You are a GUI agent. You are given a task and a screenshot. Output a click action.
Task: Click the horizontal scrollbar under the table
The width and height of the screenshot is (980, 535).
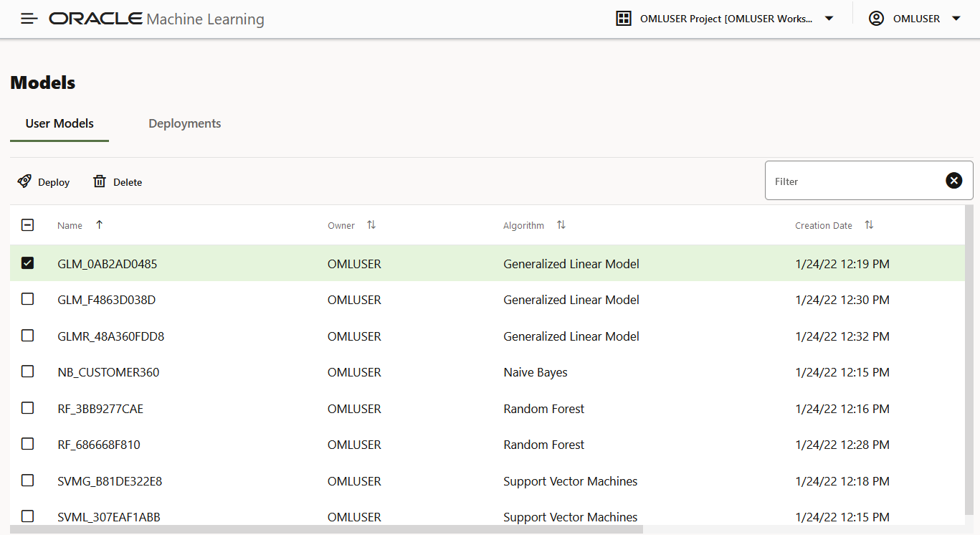tap(327, 530)
